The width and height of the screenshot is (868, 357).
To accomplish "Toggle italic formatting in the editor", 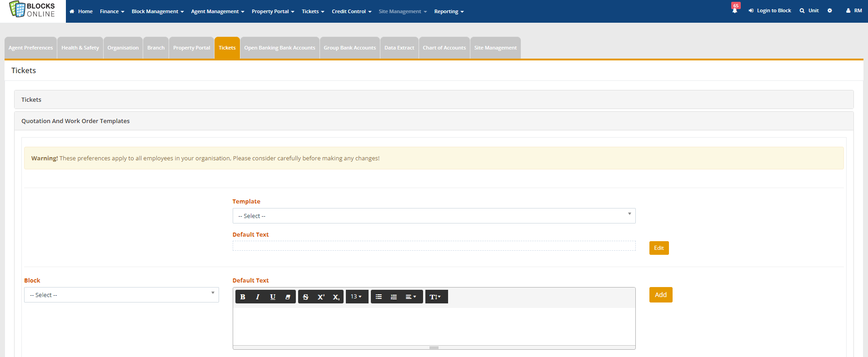I will point(258,297).
